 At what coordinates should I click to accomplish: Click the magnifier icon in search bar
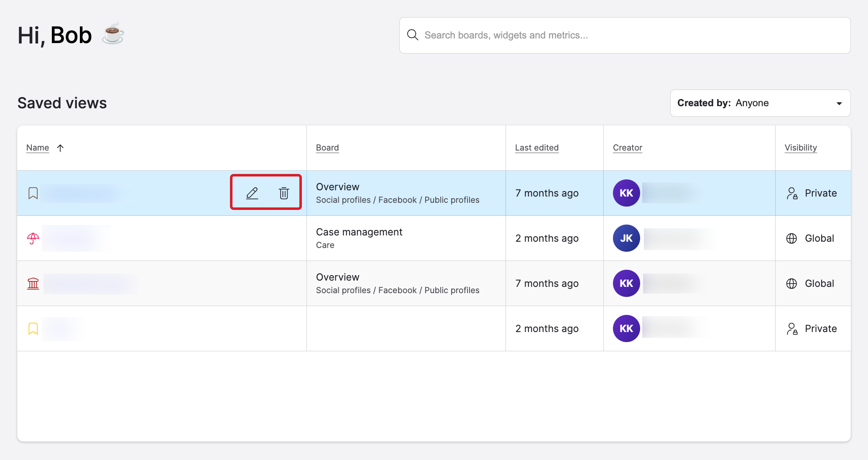tap(413, 35)
